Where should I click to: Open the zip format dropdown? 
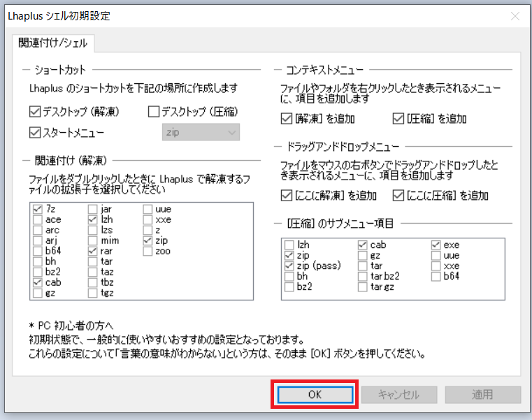click(x=201, y=132)
